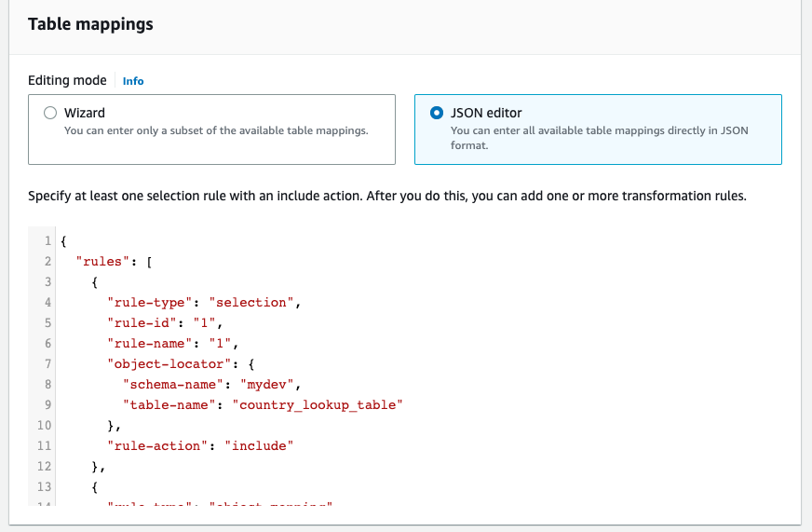Click the Wizard option description text

point(216,130)
